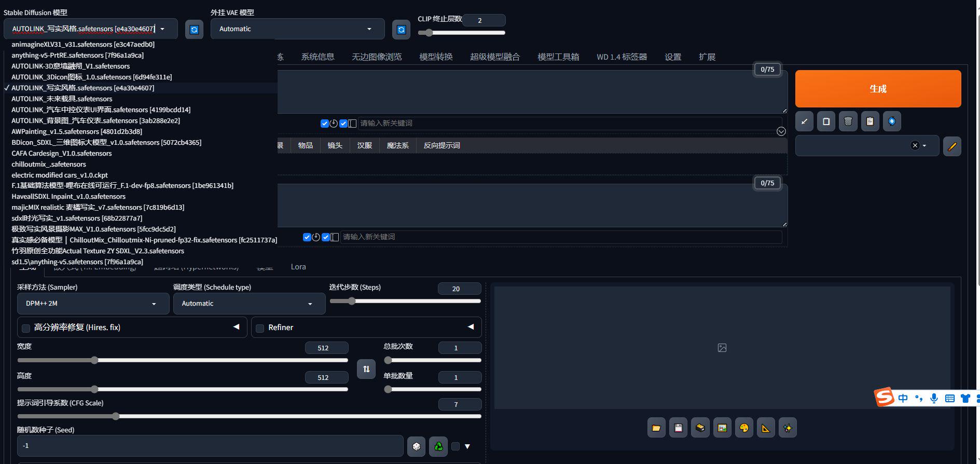
Task: Swap width and height arrows button
Action: click(366, 369)
